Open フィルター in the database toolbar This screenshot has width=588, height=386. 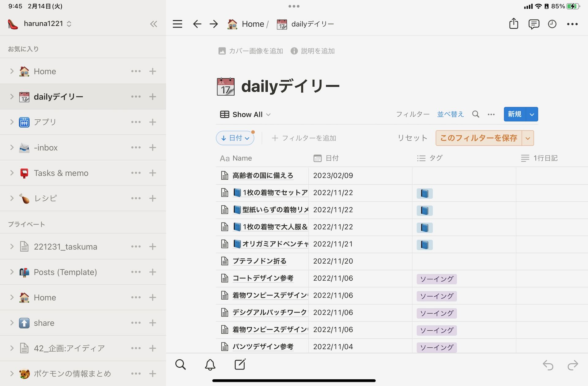click(x=413, y=114)
